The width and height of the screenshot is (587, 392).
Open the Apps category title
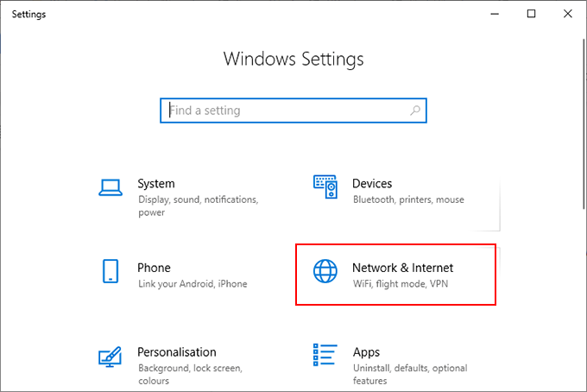367,352
